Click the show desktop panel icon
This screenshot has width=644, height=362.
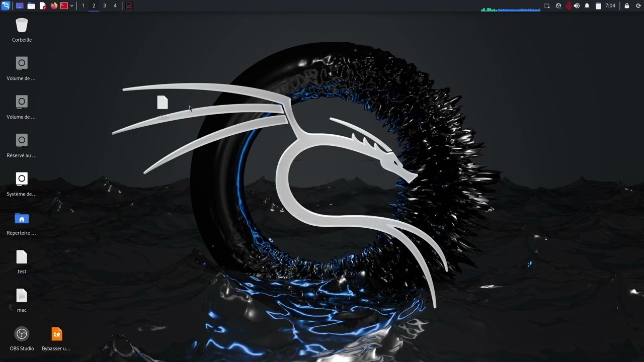[20, 6]
